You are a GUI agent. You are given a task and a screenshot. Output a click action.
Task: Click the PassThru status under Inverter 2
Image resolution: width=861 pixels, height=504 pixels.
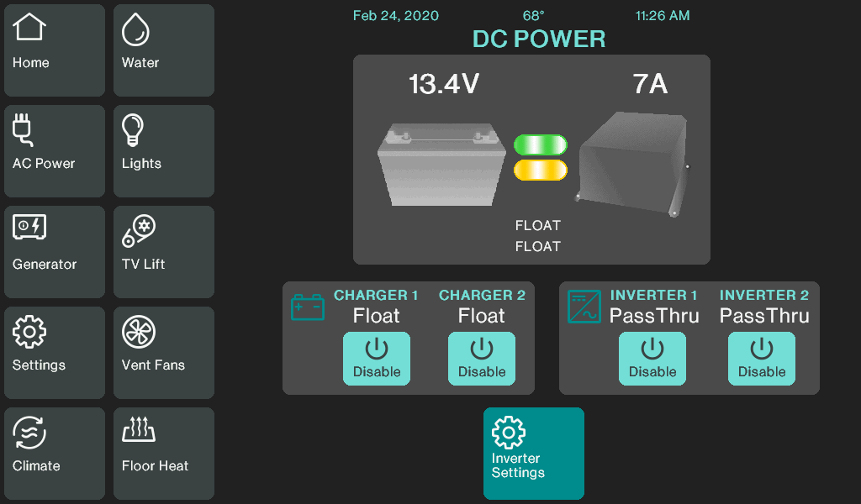pyautogui.click(x=764, y=316)
